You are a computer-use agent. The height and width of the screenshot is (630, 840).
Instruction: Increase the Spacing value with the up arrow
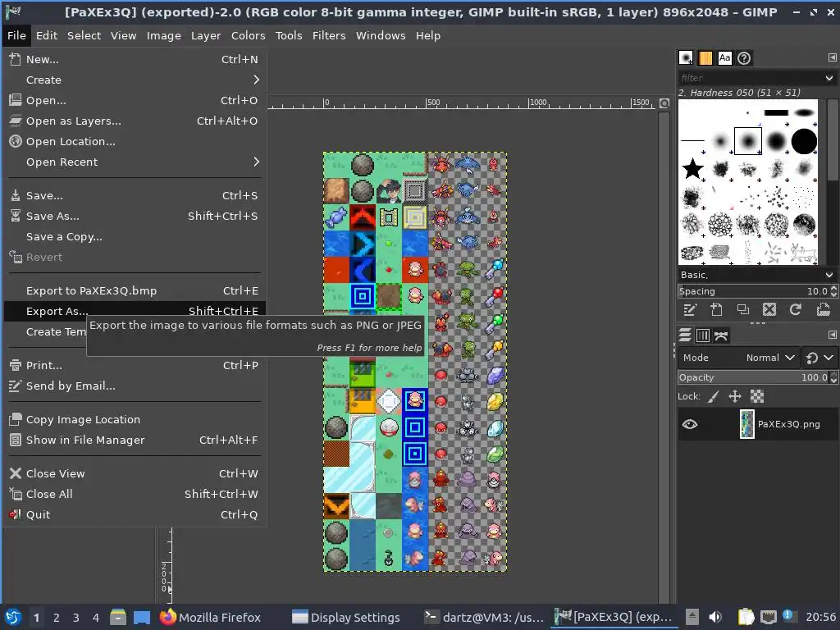tap(833, 288)
